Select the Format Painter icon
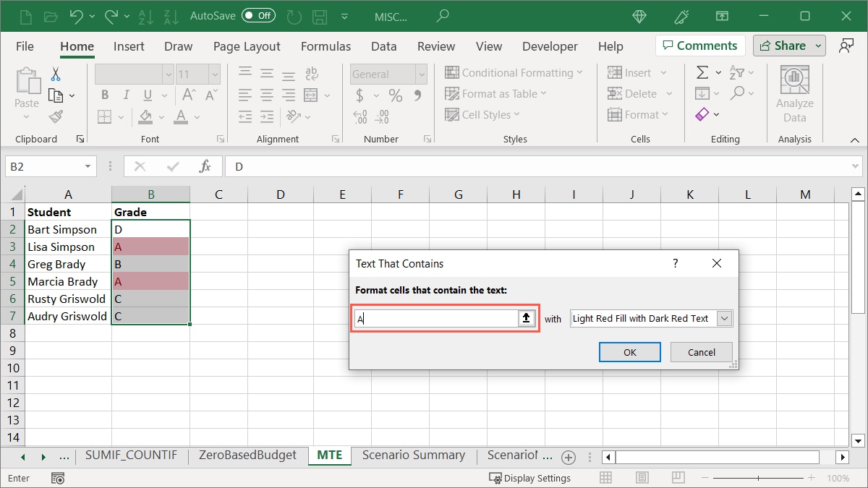This screenshot has width=868, height=488. 55,116
